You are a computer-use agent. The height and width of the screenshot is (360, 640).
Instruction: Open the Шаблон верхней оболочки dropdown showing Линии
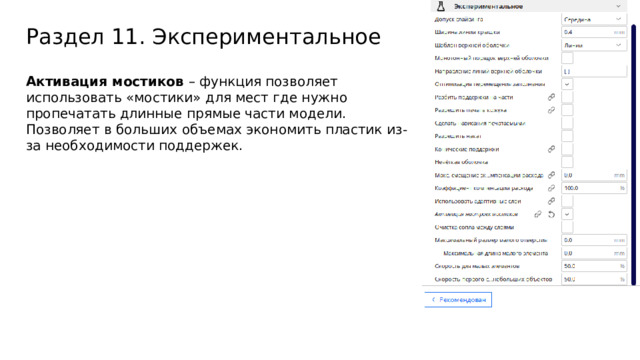point(593,45)
